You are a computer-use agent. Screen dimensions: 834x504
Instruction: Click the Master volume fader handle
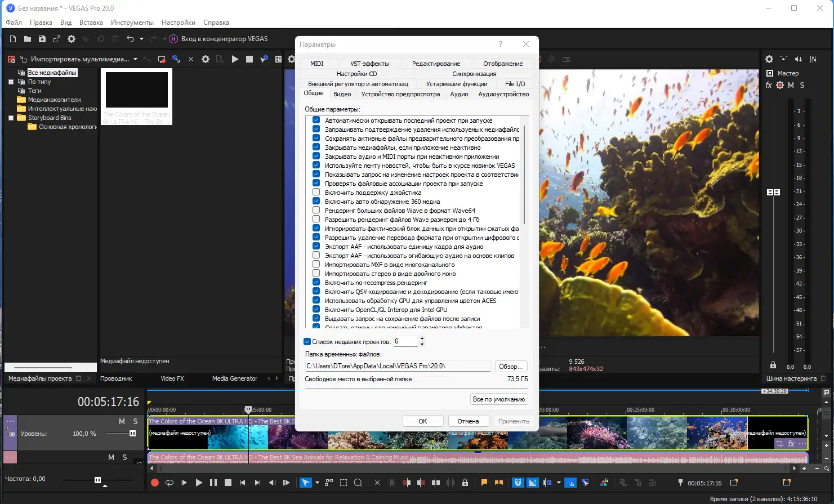(774, 193)
